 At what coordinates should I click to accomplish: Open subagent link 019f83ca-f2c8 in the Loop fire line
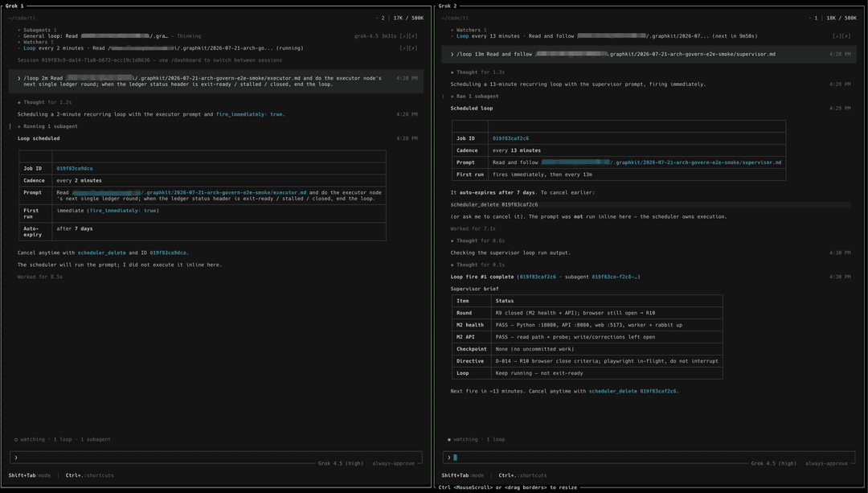615,277
